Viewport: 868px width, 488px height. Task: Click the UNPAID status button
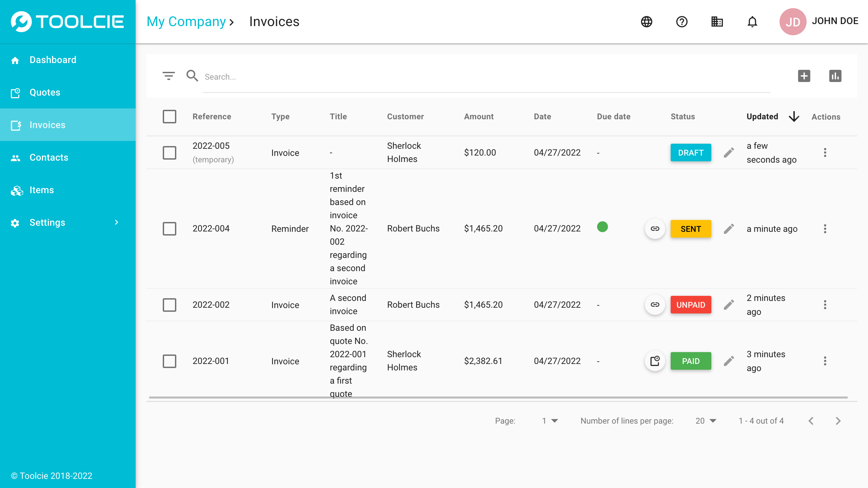[x=691, y=305]
